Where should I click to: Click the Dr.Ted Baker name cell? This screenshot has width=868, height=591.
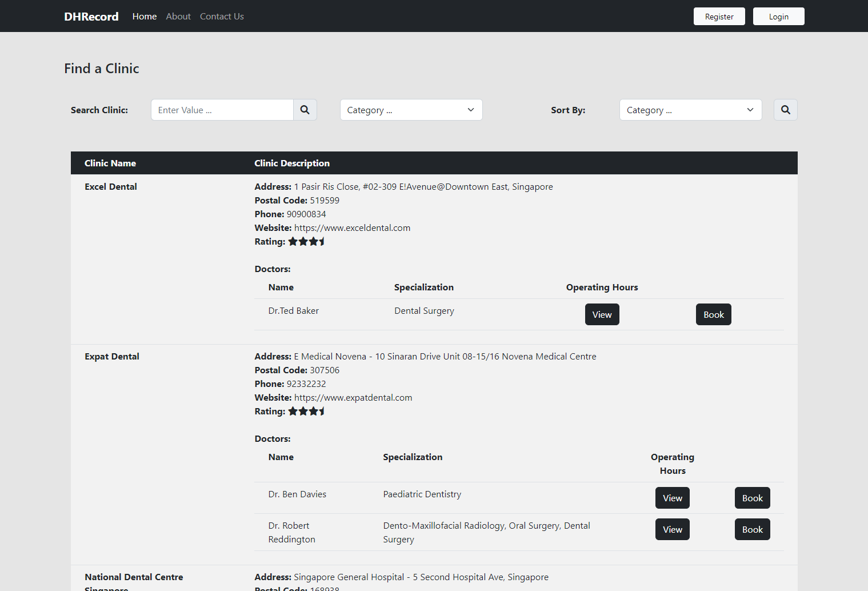pos(294,311)
